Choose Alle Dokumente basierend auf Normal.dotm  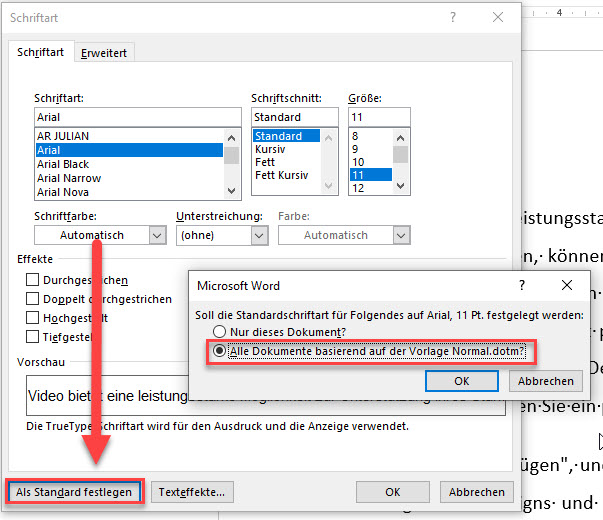pos(219,351)
